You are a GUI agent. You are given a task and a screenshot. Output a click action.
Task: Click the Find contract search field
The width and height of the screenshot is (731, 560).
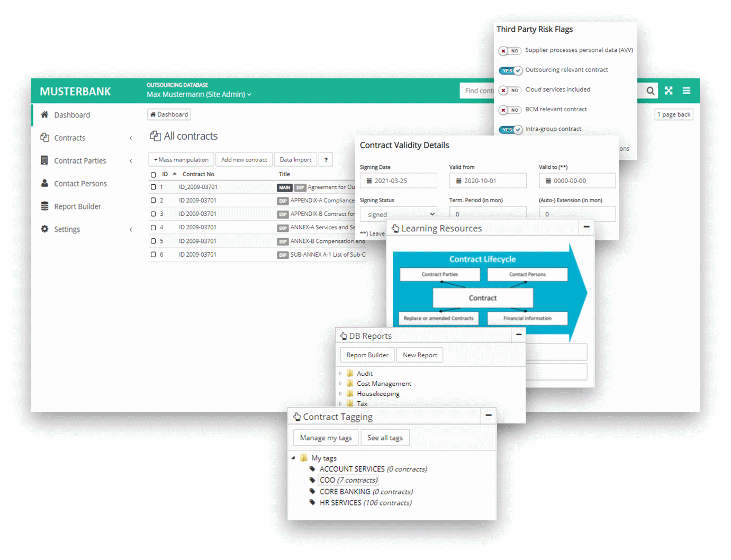(477, 91)
